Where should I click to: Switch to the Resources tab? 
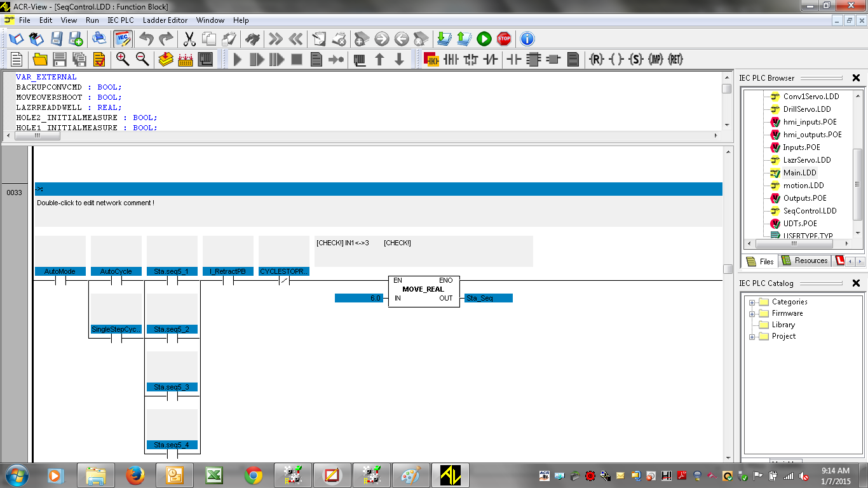[804, 261]
